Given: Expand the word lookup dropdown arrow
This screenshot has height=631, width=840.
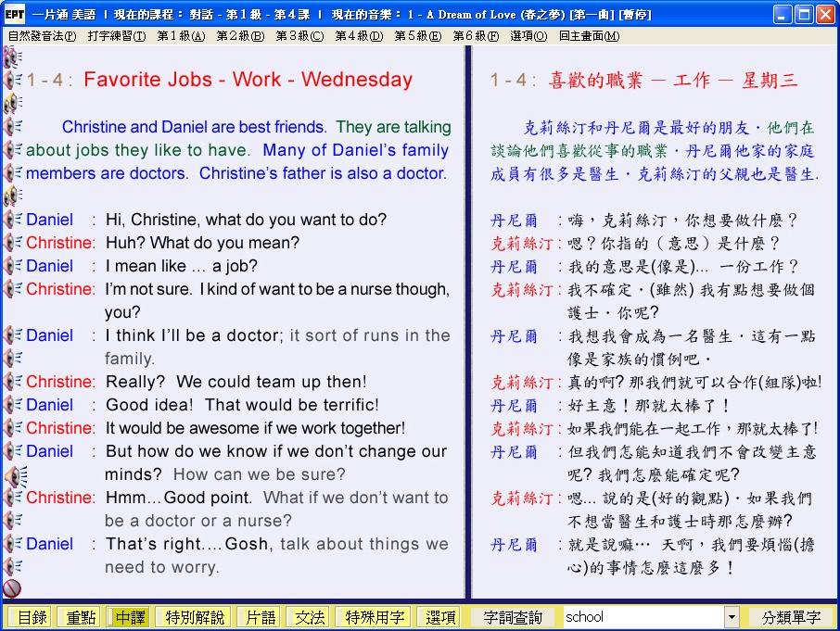Looking at the screenshot, I should tap(732, 617).
